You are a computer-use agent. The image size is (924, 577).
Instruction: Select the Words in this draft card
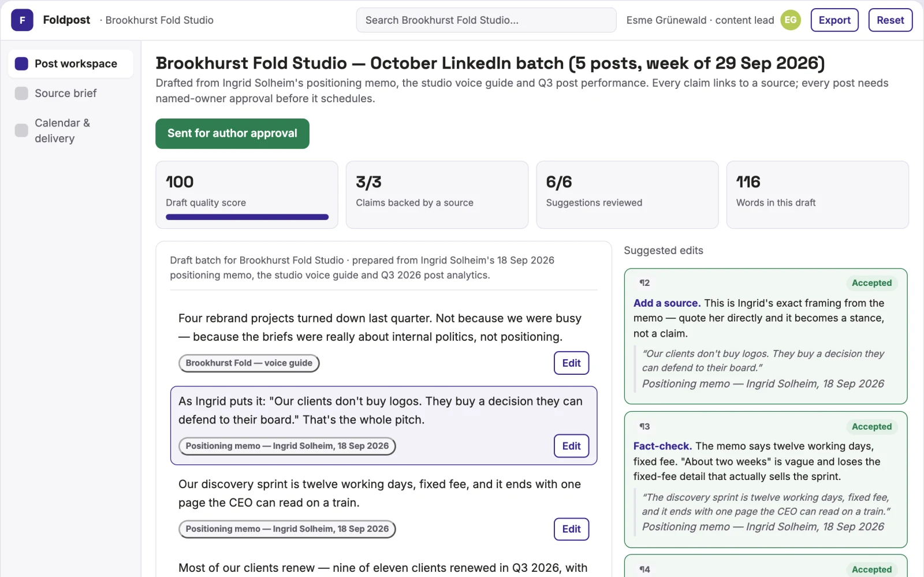pyautogui.click(x=817, y=195)
